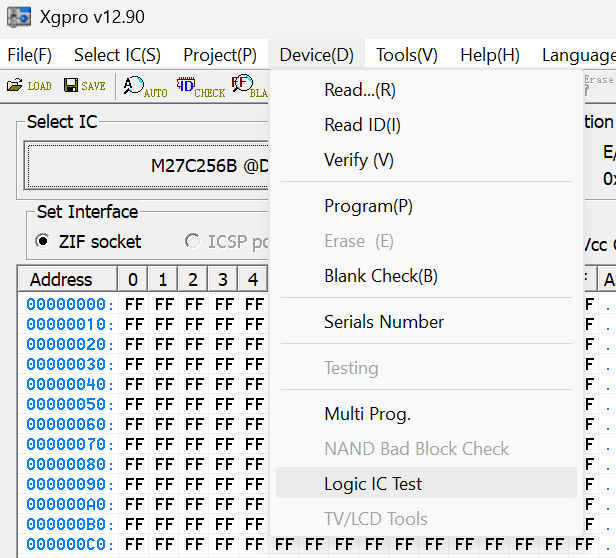The image size is (616, 558).
Task: Click the Address column header
Action: coord(68,279)
